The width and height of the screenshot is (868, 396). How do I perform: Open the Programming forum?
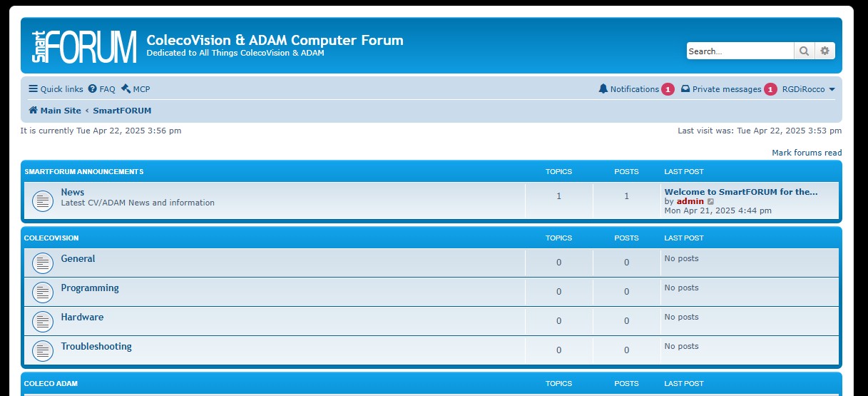coord(90,288)
